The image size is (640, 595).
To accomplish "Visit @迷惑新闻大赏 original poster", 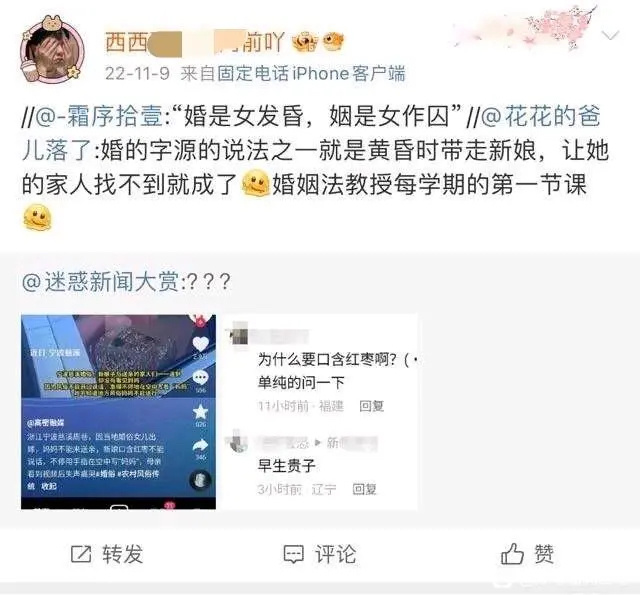I will pyautogui.click(x=100, y=282).
